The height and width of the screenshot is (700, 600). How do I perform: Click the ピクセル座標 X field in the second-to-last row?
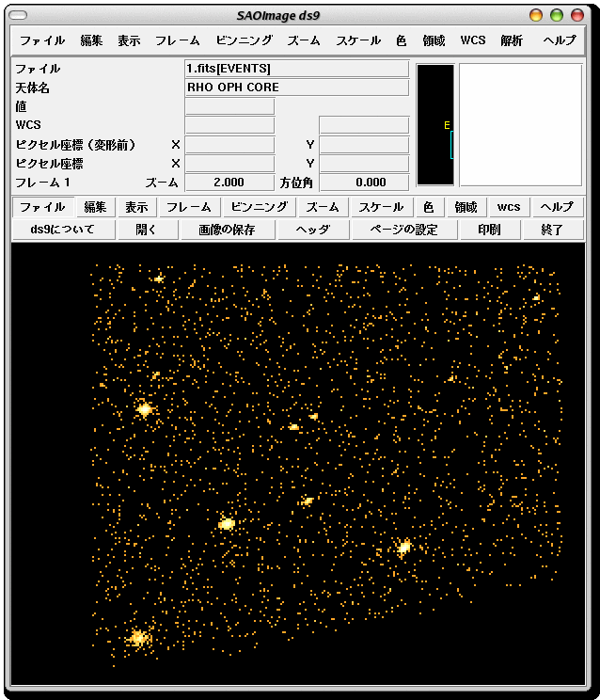tap(229, 164)
